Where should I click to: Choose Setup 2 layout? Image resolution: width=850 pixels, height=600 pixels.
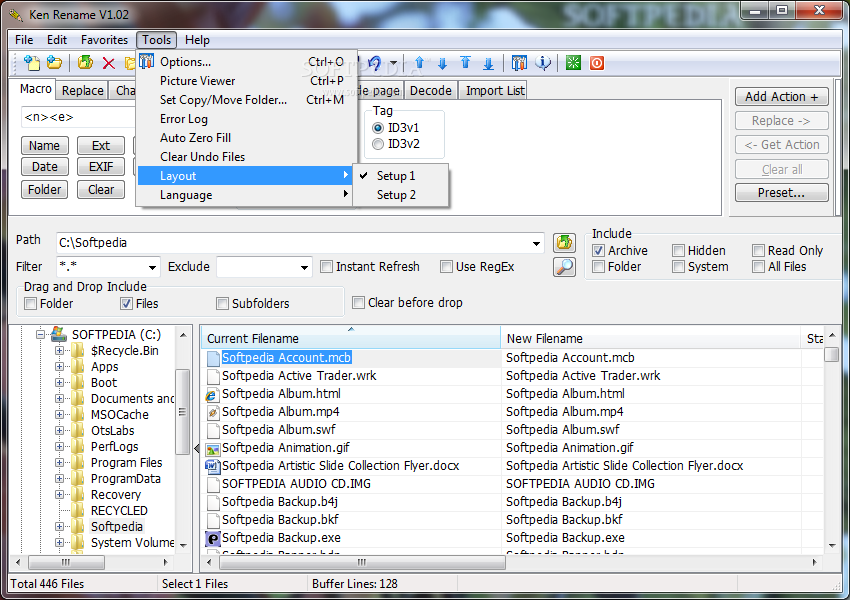[401, 195]
